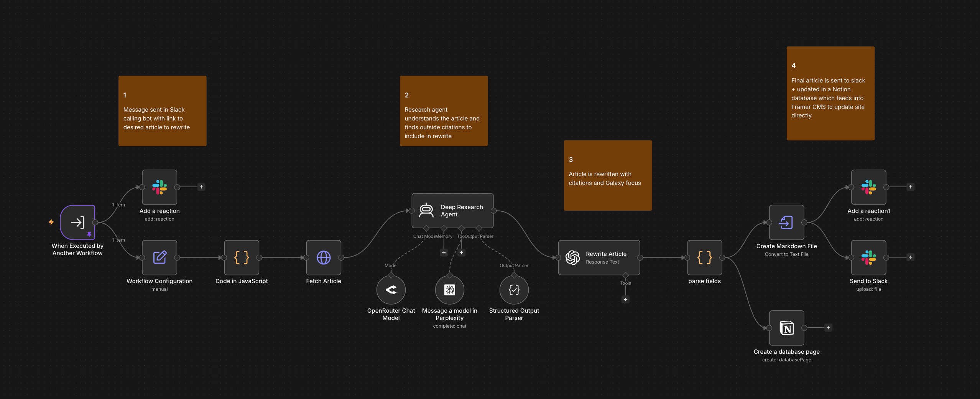Add node after Add a reaction1

pyautogui.click(x=910, y=187)
